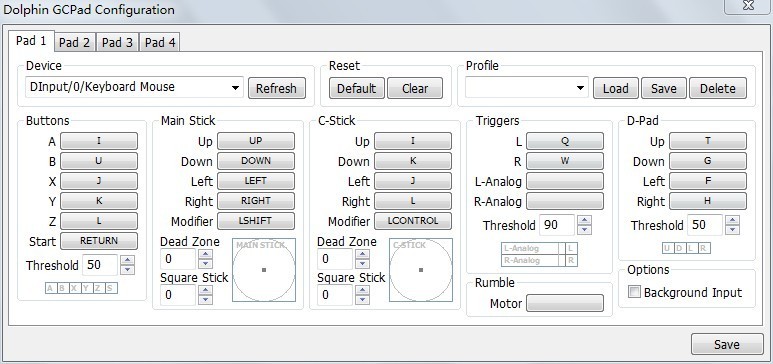Click the Main Stick Dead Zone field
Viewport: 773px width, 364px height.
click(x=178, y=258)
